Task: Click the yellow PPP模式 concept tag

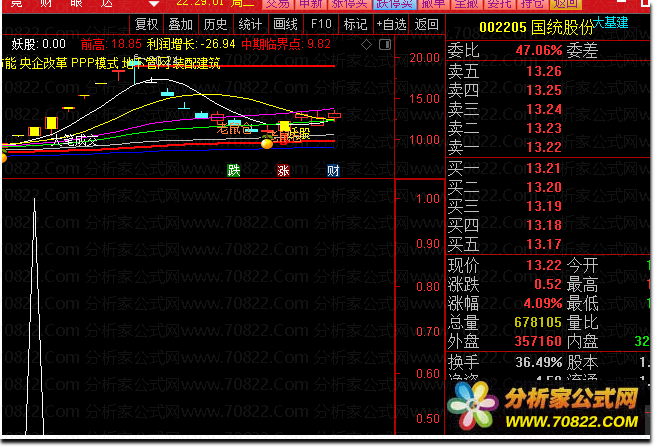Action: coord(95,63)
